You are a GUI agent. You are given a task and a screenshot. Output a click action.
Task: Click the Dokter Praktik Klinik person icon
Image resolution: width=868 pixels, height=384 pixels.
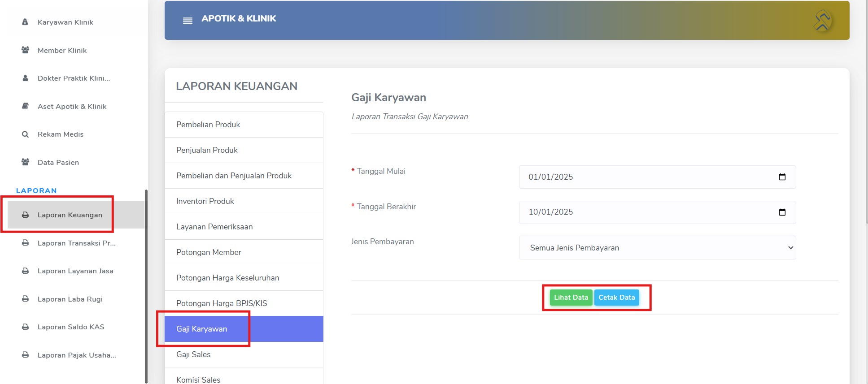(25, 78)
